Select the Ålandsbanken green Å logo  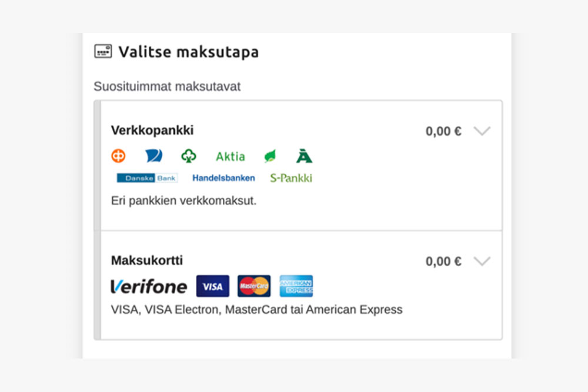coord(304,156)
